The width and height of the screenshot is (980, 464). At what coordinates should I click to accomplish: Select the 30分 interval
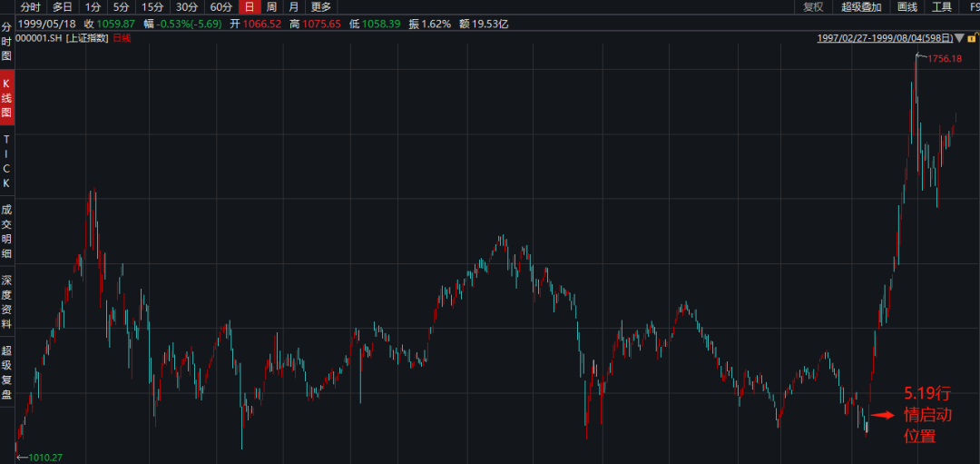pos(187,7)
